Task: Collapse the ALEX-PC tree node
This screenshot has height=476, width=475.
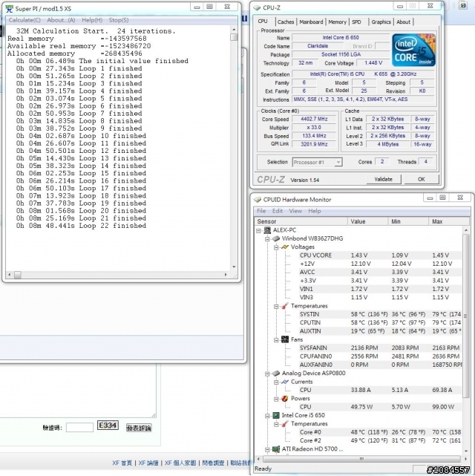Action: click(258, 230)
